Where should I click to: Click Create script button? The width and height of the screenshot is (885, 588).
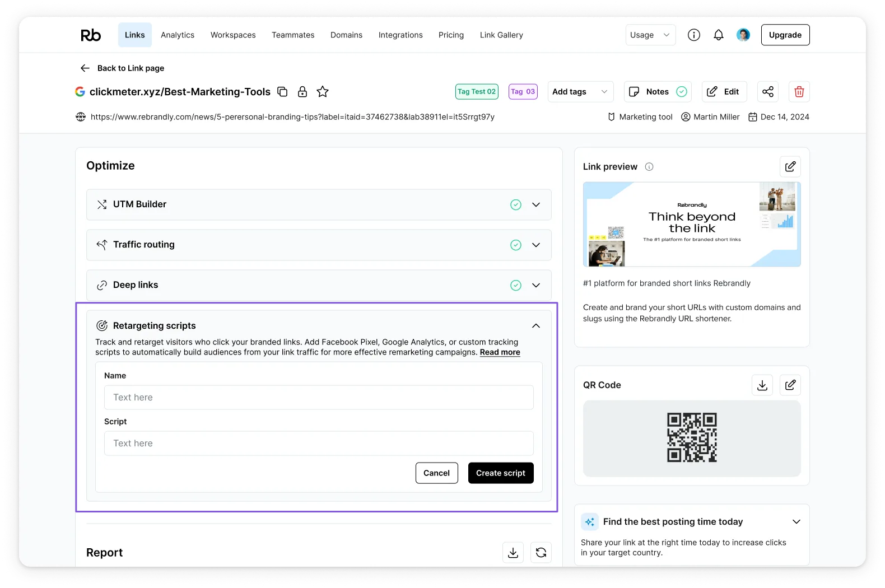tap(501, 473)
